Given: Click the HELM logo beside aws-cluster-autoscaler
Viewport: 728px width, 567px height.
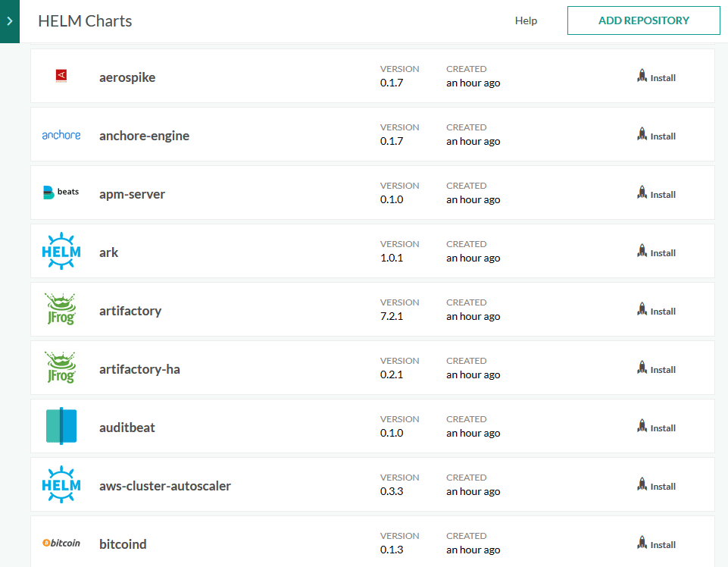Looking at the screenshot, I should point(61,485).
